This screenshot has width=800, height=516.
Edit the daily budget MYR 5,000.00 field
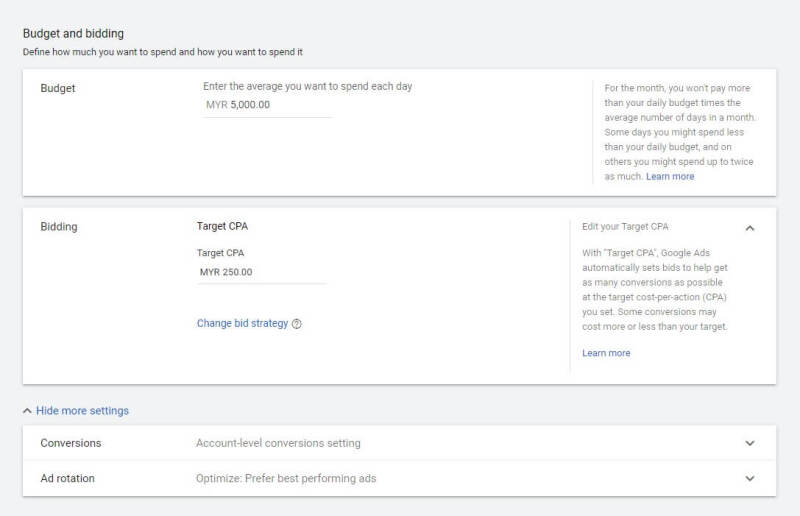coord(267,105)
